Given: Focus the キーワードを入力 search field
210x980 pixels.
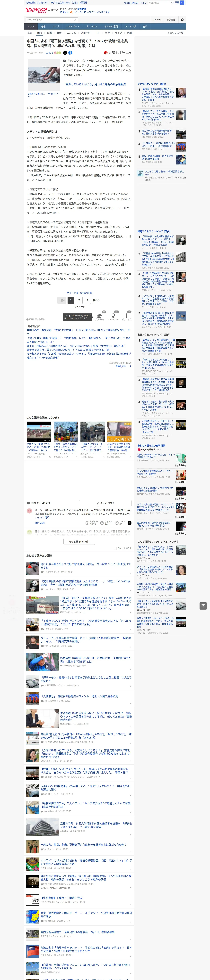Looking at the screenshot, I should click(49, 20).
